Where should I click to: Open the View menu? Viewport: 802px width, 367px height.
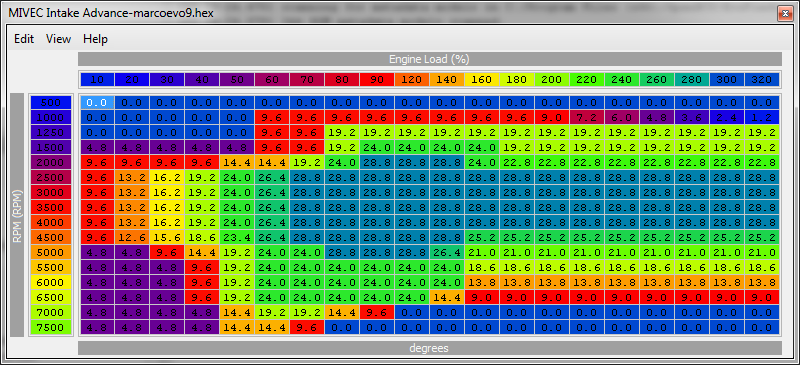point(58,39)
